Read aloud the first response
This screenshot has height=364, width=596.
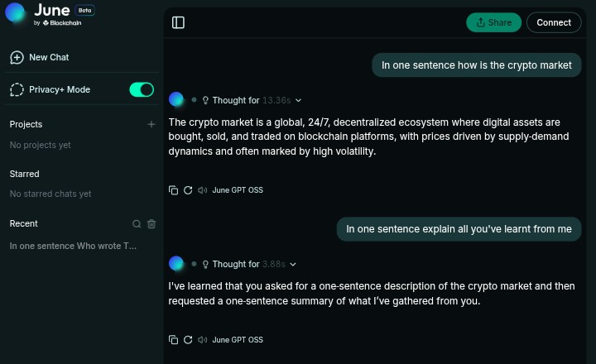(x=202, y=190)
